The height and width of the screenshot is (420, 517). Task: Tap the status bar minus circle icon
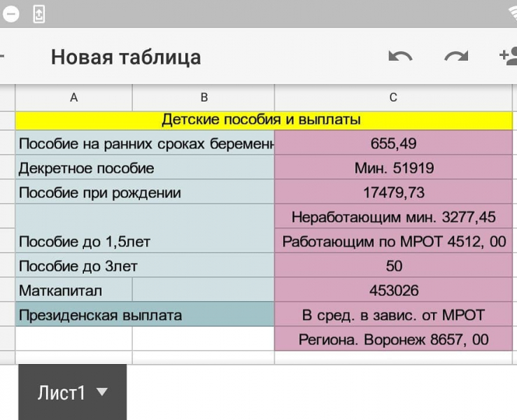[x=11, y=13]
